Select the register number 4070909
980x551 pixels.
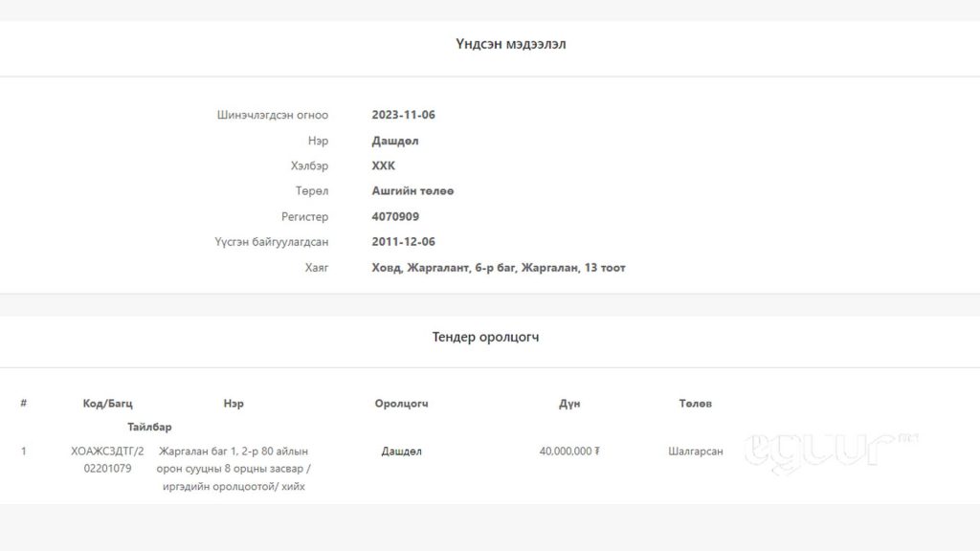[395, 217]
